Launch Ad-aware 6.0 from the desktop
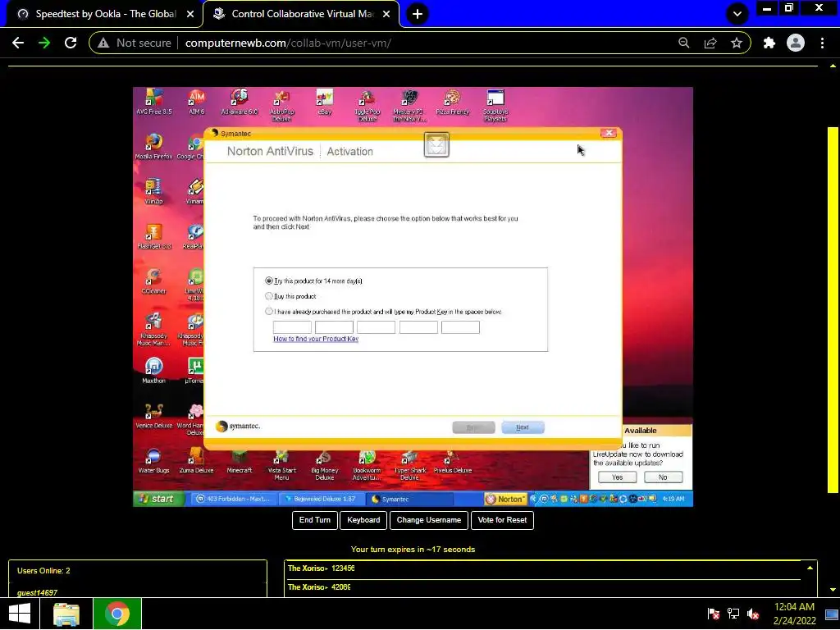The image size is (840, 630). coord(239,102)
